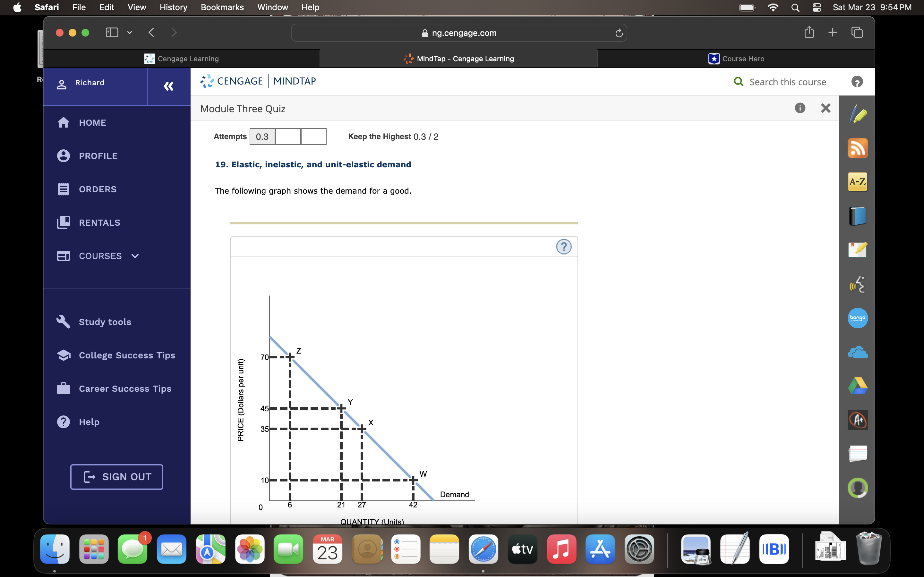
Task: Open the OneDrive cloud icon
Action: [858, 352]
